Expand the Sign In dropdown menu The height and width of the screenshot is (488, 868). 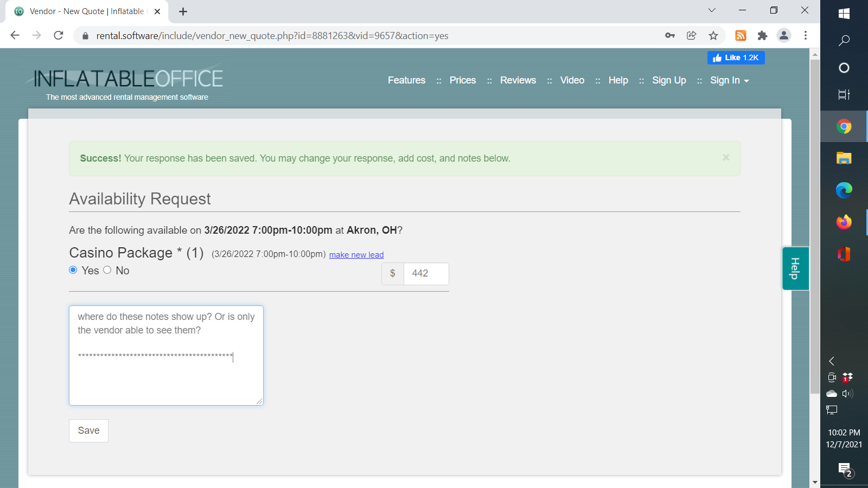pos(729,80)
